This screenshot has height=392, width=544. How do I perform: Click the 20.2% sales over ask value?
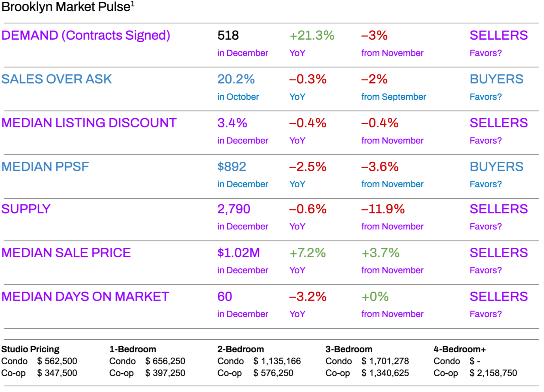236,79
